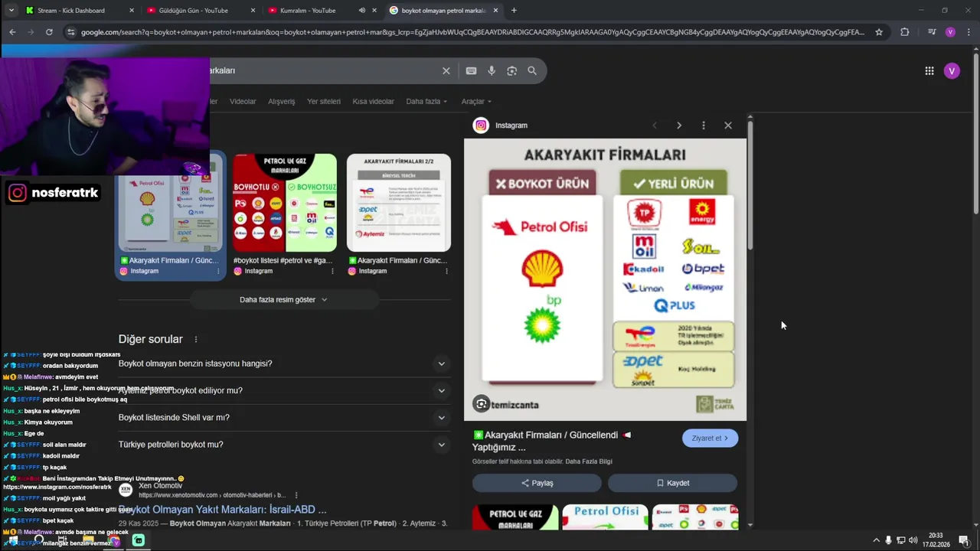Open the Petrol ve Gaz Markaları related thumbnail
Image resolution: width=980 pixels, height=551 pixels.
[515, 517]
